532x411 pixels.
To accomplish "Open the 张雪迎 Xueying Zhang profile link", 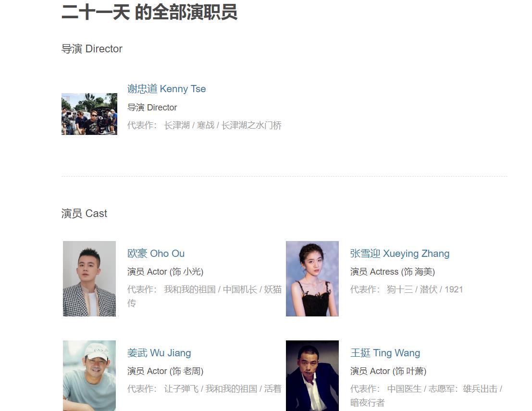I will (x=400, y=254).
